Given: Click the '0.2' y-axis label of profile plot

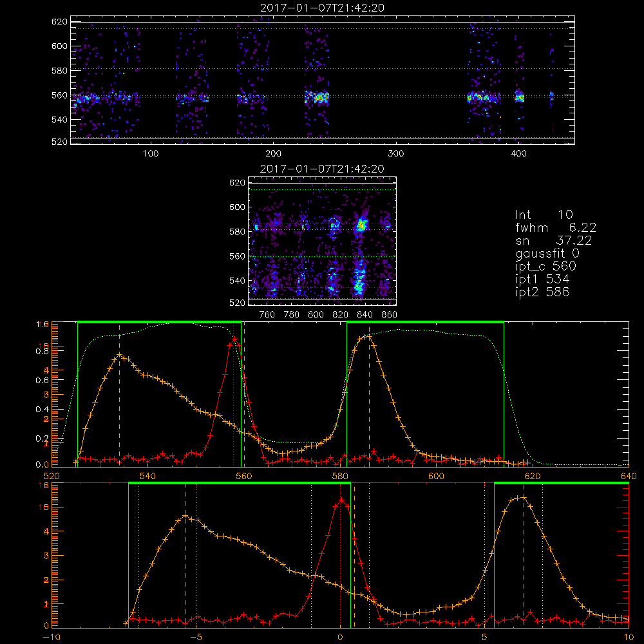Looking at the screenshot, I should click(43, 438).
